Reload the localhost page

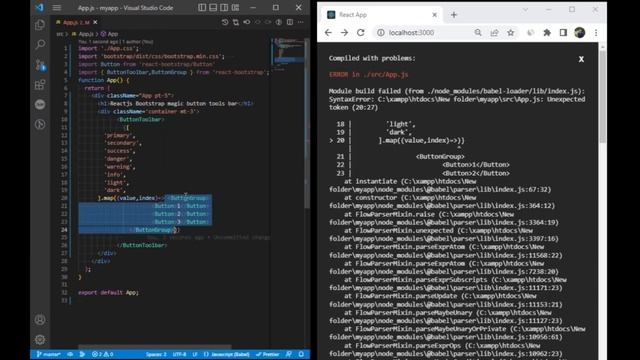[x=361, y=33]
